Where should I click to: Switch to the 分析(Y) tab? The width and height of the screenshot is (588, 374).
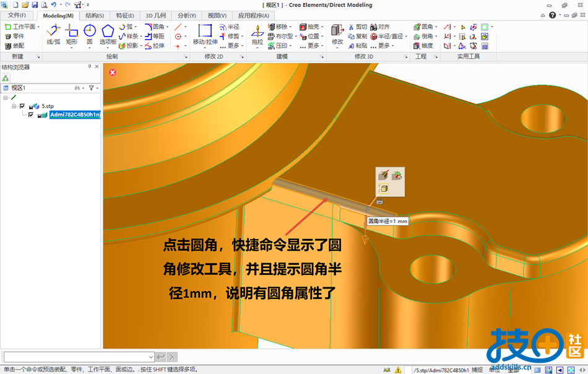coord(187,15)
